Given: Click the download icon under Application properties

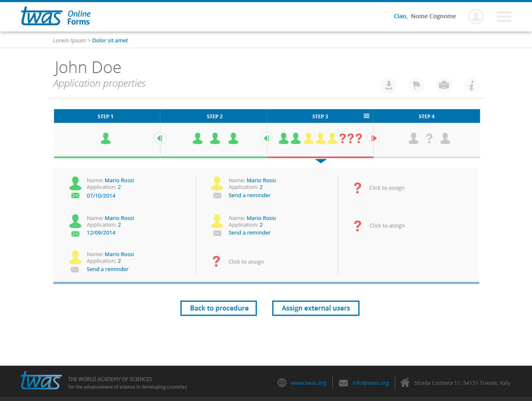Looking at the screenshot, I should click(x=389, y=85).
